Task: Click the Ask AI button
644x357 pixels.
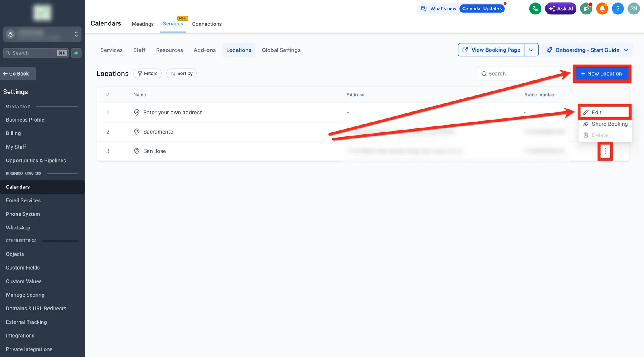Action: point(561,8)
